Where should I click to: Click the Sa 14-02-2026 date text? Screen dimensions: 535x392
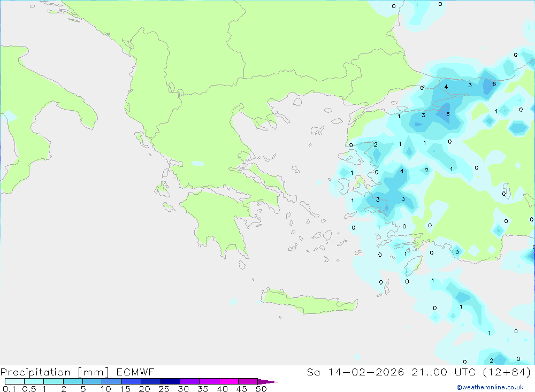(356, 372)
